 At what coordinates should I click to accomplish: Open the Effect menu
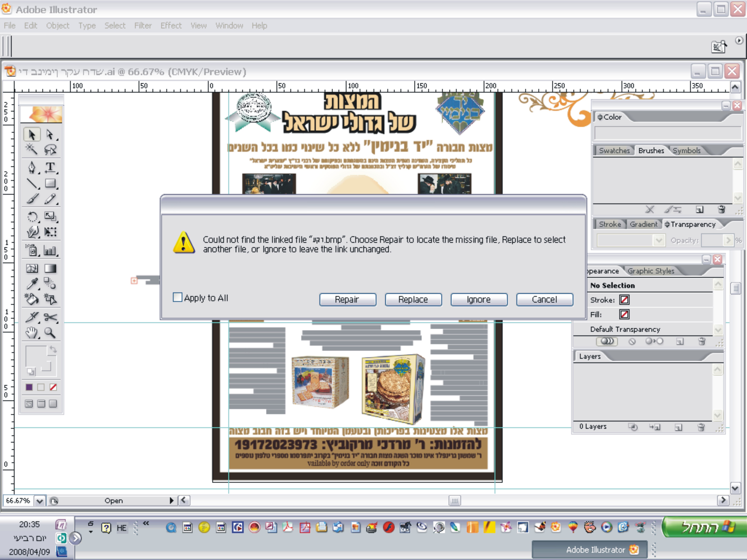pyautogui.click(x=171, y=26)
